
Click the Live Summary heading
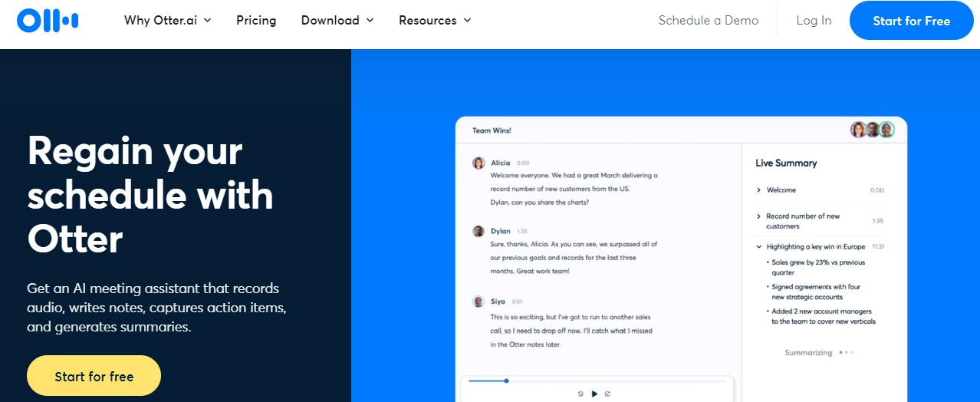786,163
